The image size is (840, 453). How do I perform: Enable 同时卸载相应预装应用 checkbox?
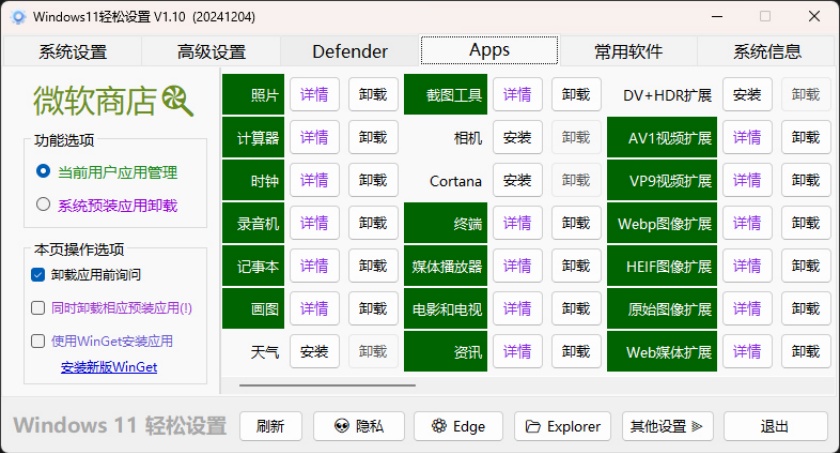(39, 308)
